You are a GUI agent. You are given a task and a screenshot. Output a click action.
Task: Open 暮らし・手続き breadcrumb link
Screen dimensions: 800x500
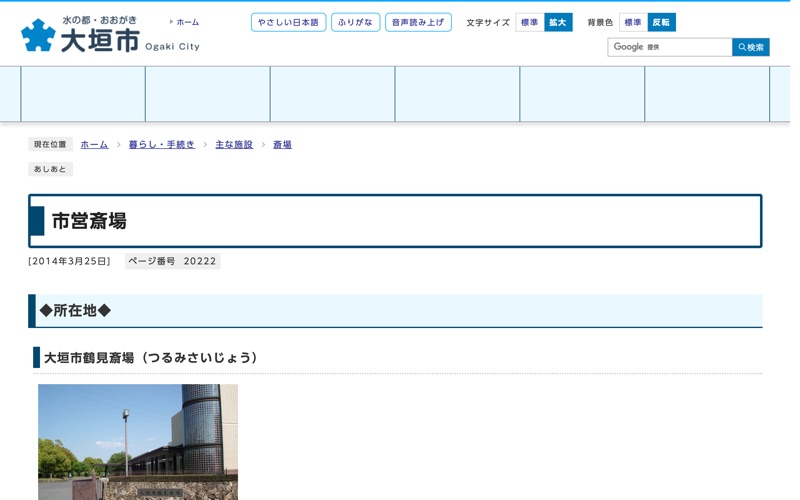(x=162, y=144)
